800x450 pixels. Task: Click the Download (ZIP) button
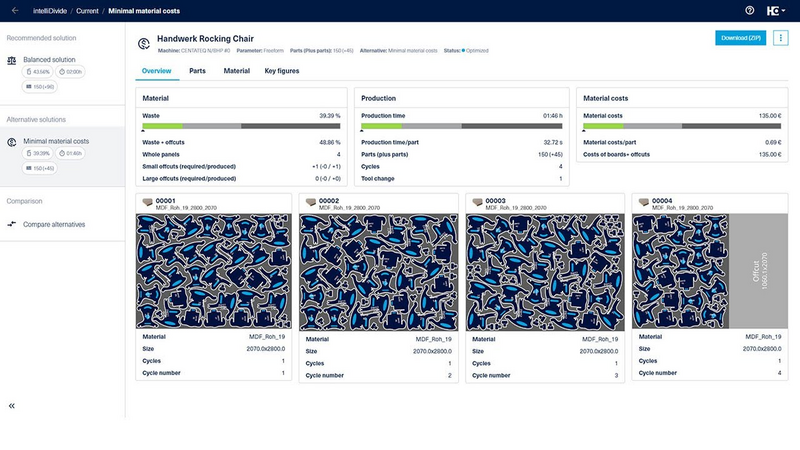point(740,38)
